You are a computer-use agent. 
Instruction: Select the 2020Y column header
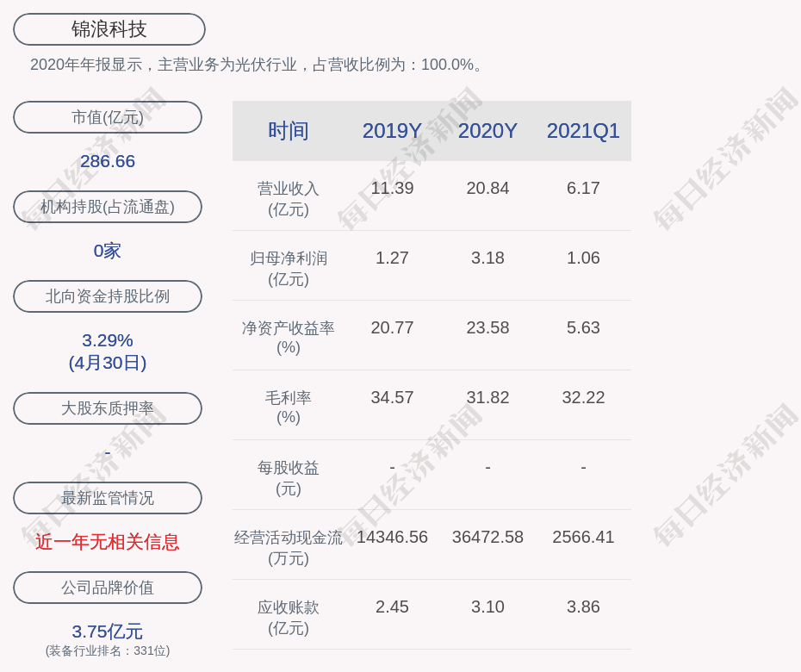click(487, 131)
